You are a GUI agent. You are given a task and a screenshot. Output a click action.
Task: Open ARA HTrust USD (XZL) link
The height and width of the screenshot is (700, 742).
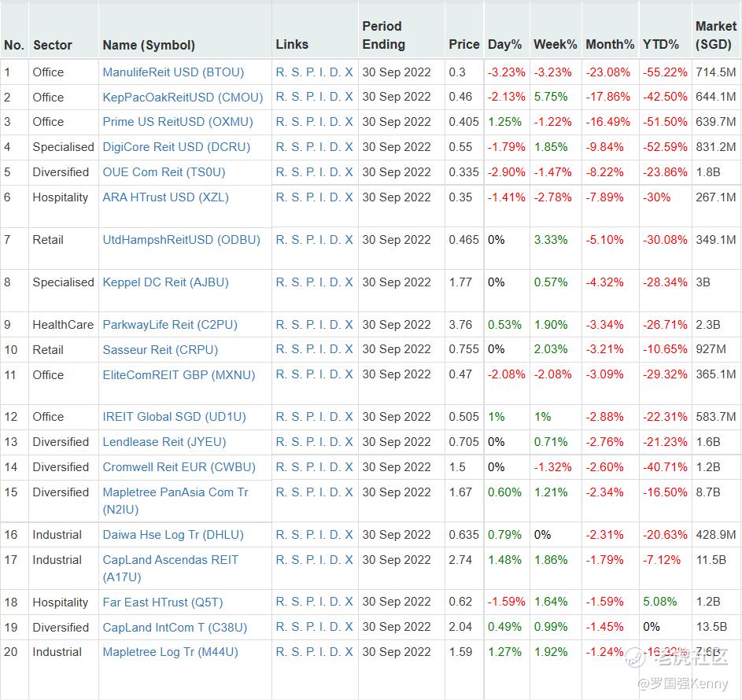pos(165,197)
